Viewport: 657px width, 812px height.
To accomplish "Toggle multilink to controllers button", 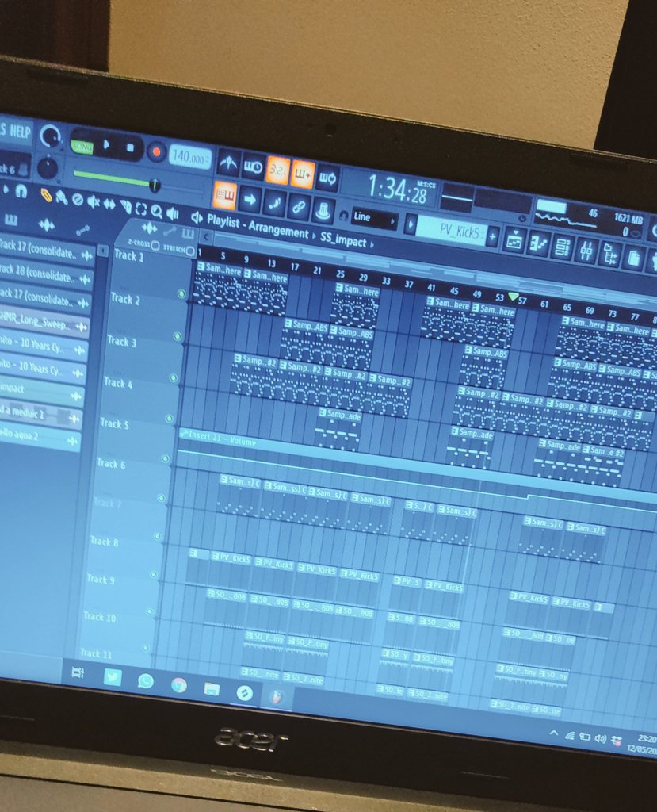I will [323, 209].
